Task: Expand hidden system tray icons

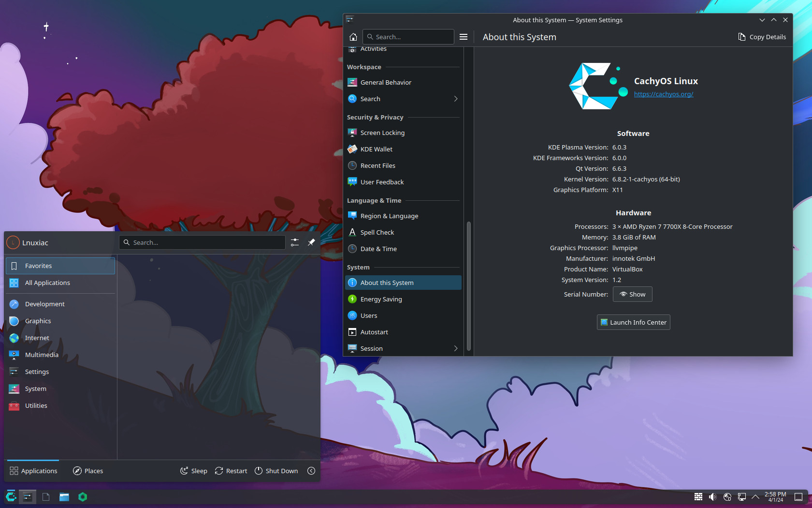Action: coord(755,497)
